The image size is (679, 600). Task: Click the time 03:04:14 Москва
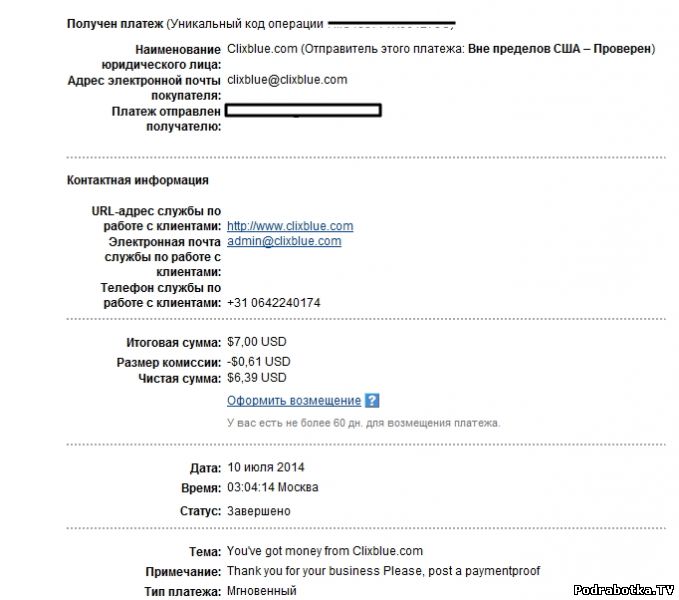[x=272, y=488]
